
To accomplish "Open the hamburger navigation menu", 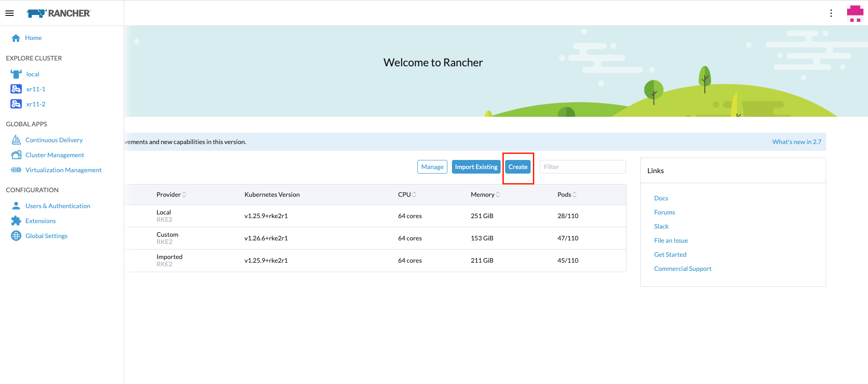I will coord(10,13).
